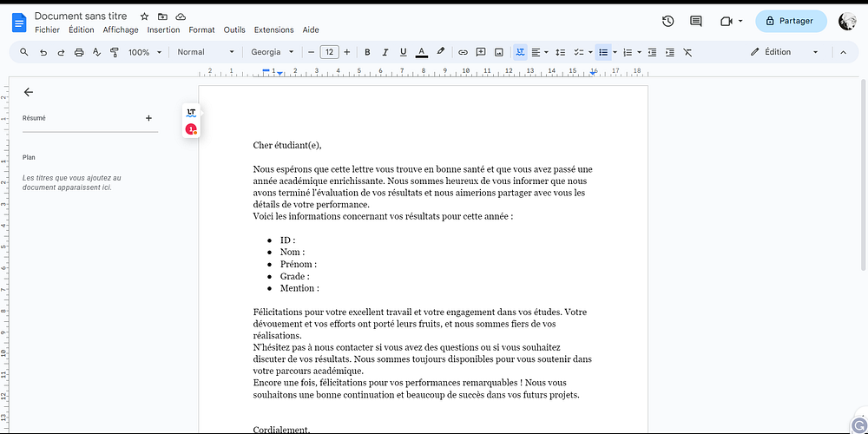Click the search menus magnifier icon
Viewport: 868px width, 434px height.
[23, 52]
